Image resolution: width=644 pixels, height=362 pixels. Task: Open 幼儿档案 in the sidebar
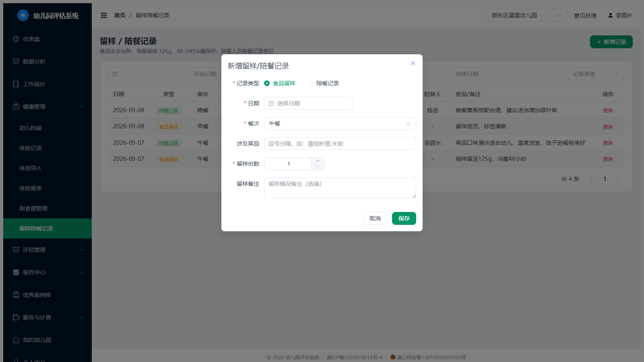point(47,128)
